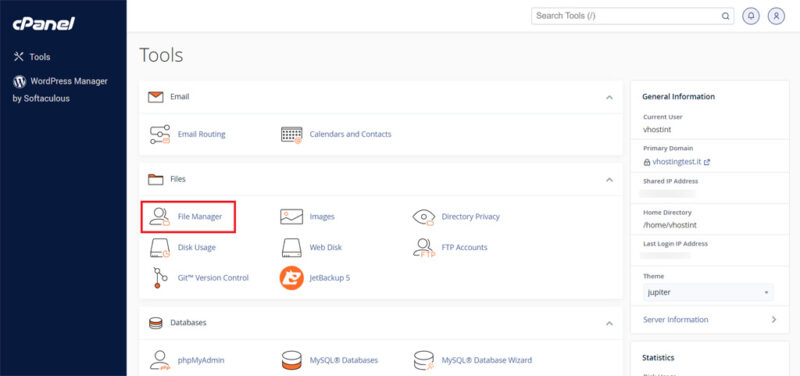This screenshot has width=800, height=376.
Task: Open the Directory Privacy link
Action: click(471, 217)
